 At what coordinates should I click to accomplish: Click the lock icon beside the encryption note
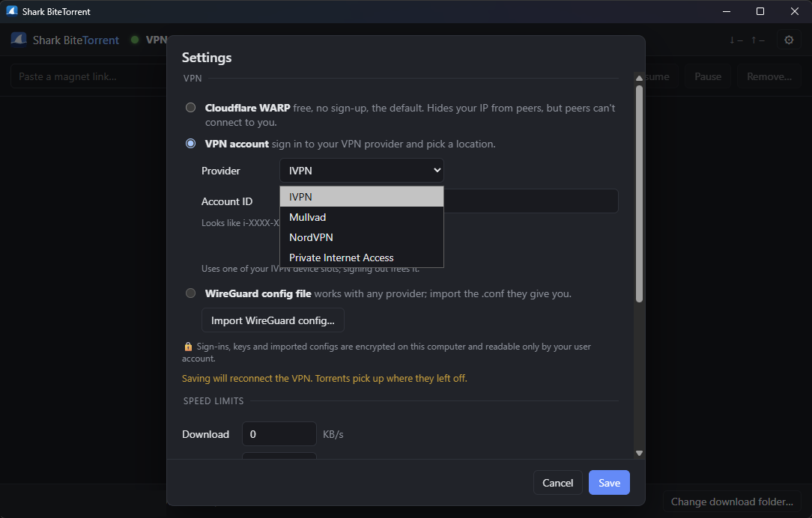click(x=188, y=346)
